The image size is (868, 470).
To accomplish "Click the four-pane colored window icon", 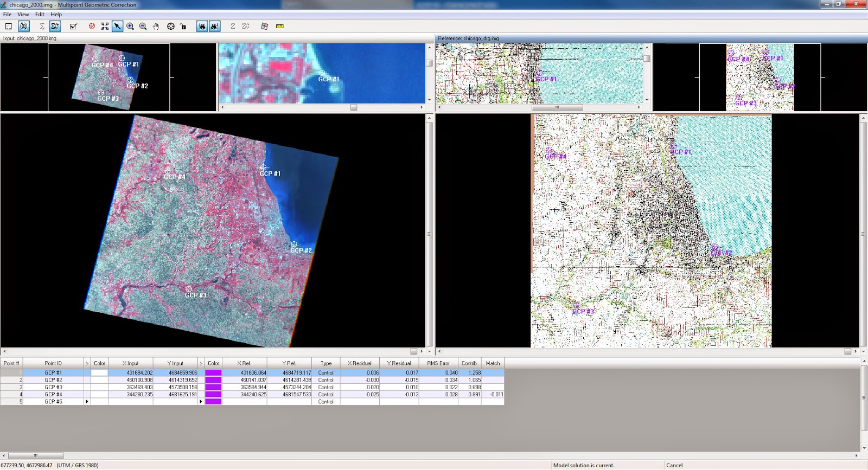I will [264, 26].
